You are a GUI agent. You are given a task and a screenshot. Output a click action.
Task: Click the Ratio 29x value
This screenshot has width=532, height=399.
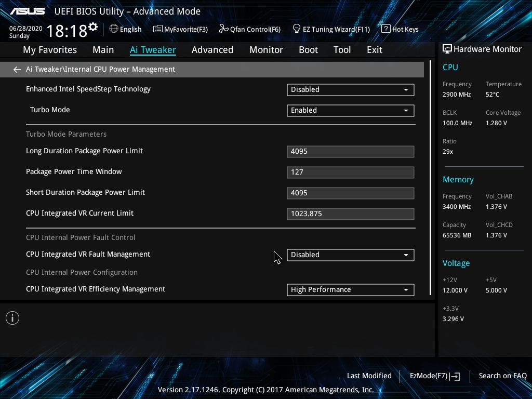tap(447, 152)
